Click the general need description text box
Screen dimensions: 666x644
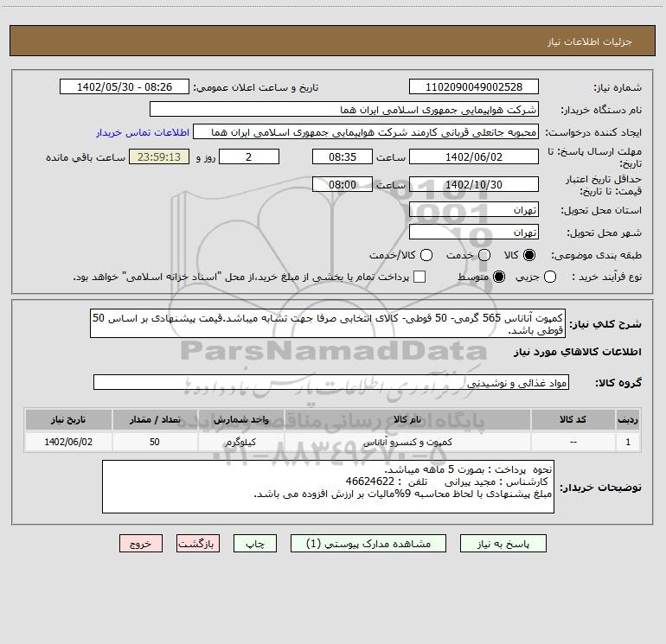point(328,323)
